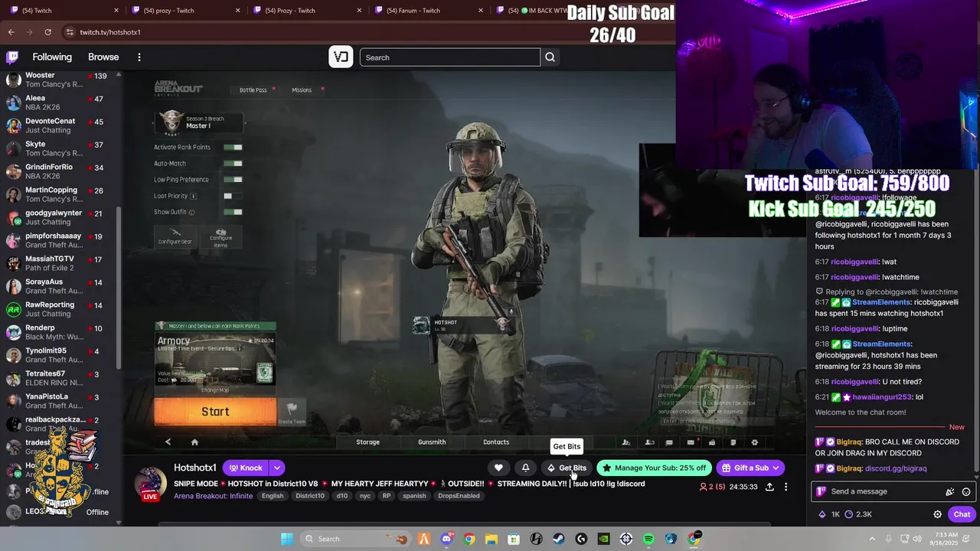The height and width of the screenshot is (551, 980).
Task: Open Wooster's channel in the sidebar
Action: [60, 80]
